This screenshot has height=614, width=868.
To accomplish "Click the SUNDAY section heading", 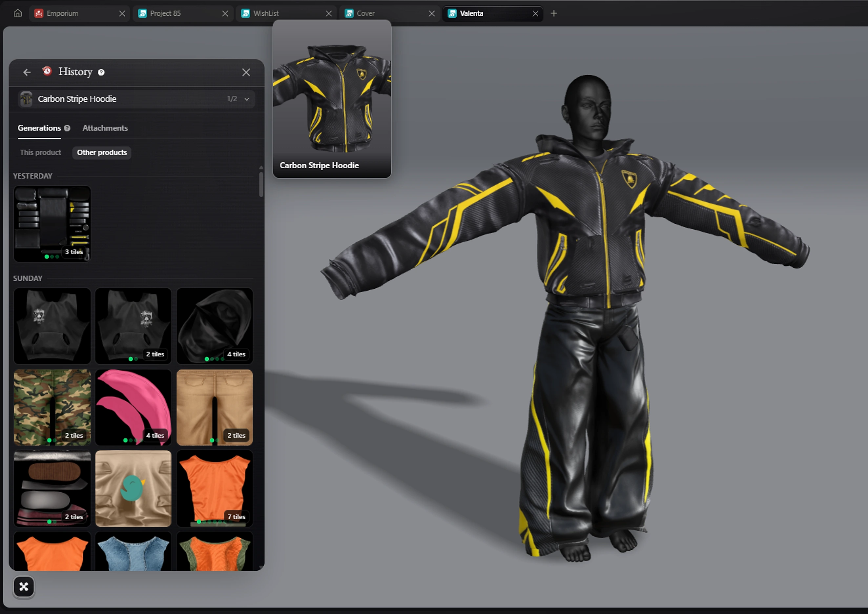I will [28, 279].
